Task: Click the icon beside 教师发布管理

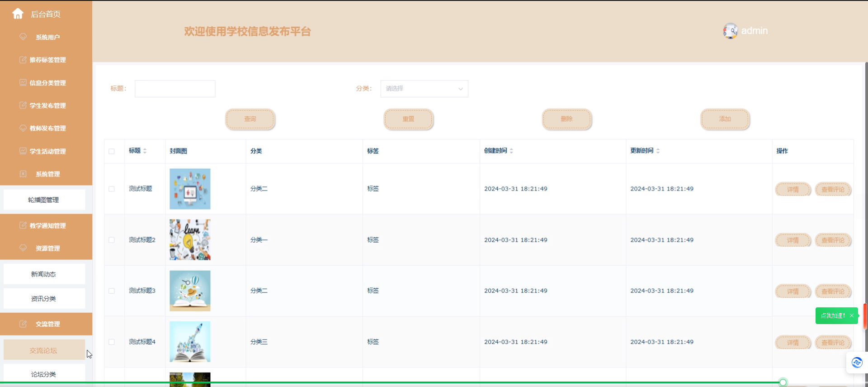Action: click(x=23, y=128)
